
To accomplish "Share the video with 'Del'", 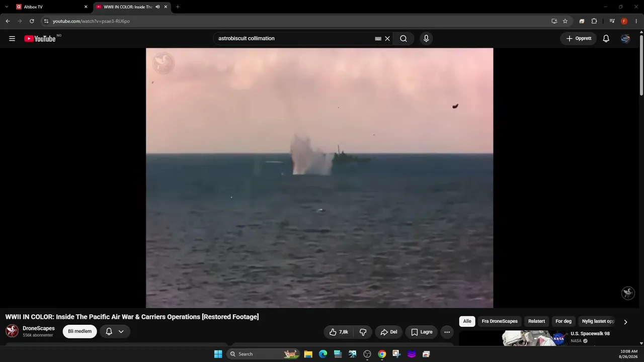I will (x=389, y=332).
